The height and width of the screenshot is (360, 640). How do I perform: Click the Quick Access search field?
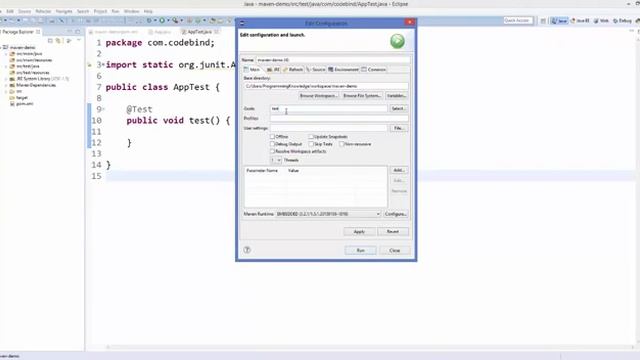pyautogui.click(x=518, y=20)
